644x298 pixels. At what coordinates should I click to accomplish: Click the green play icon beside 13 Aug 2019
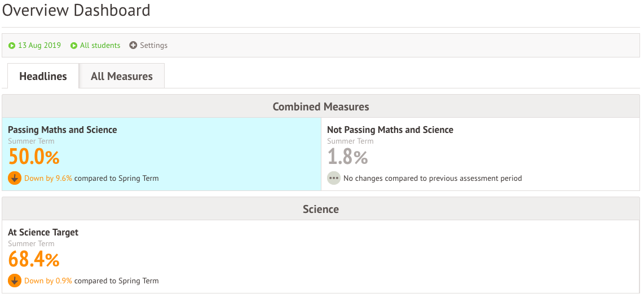pyautogui.click(x=12, y=46)
